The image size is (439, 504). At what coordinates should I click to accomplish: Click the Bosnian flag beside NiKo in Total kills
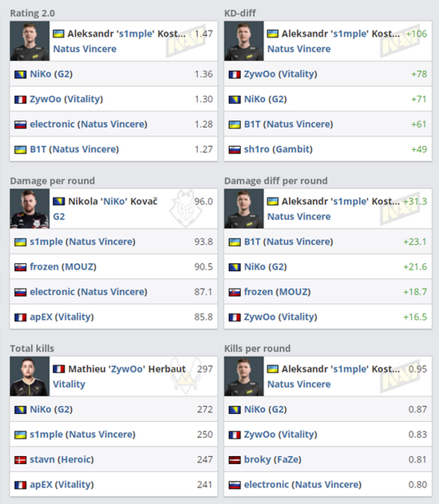coord(20,410)
